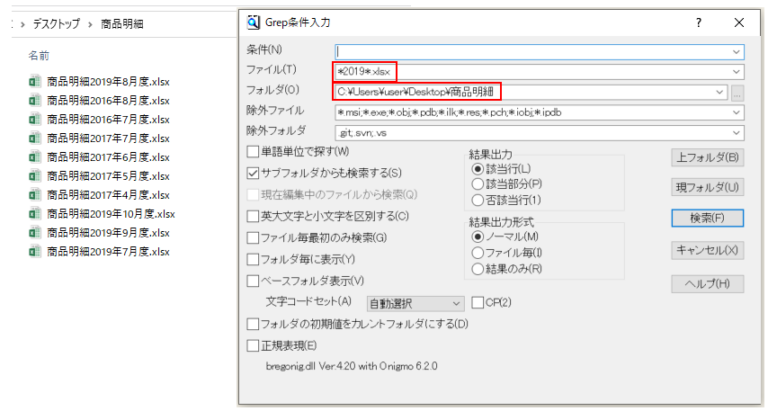
Task: Open the 除外フォルダ dropdown list
Action: (737, 132)
